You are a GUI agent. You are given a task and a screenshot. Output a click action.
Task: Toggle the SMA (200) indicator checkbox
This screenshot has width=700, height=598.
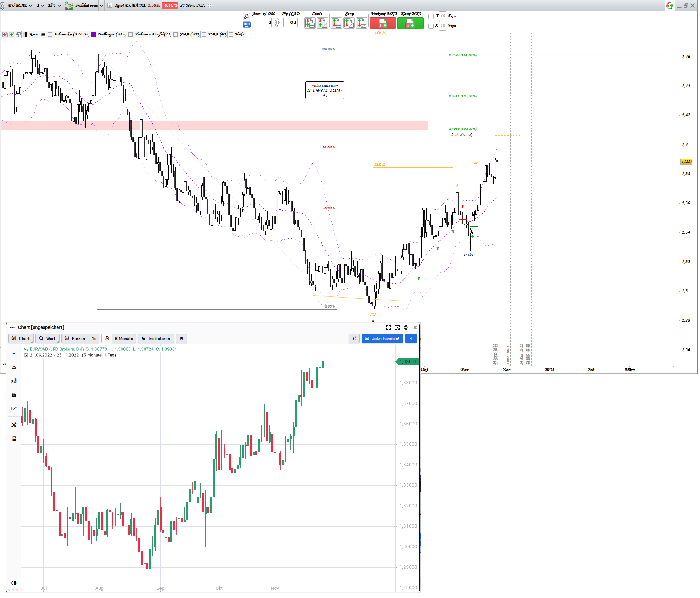point(176,34)
